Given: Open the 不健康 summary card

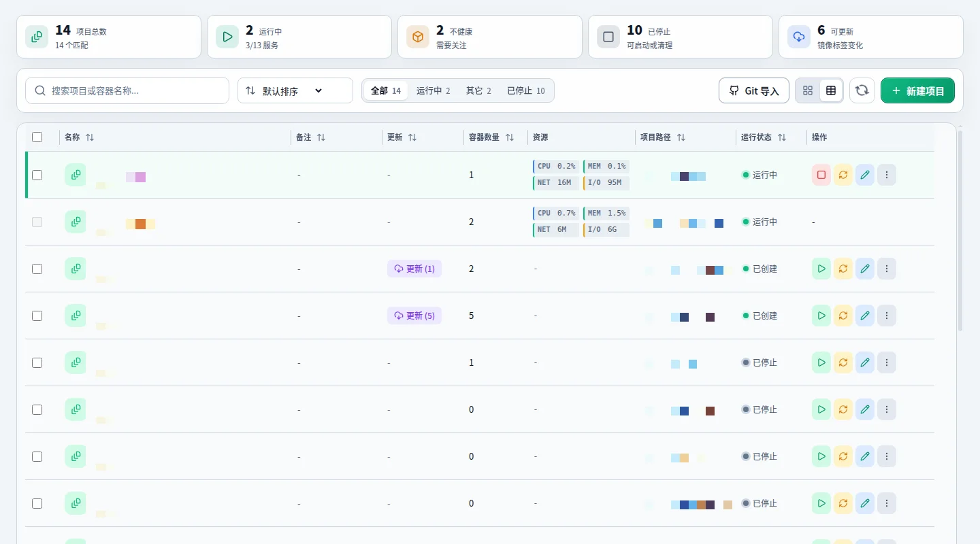Looking at the screenshot, I should 490,37.
